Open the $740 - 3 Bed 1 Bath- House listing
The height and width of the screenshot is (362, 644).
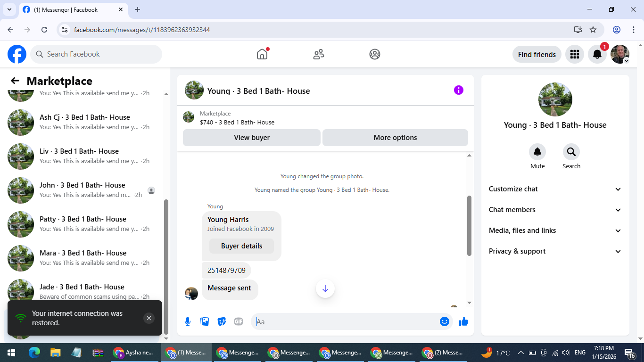237,122
